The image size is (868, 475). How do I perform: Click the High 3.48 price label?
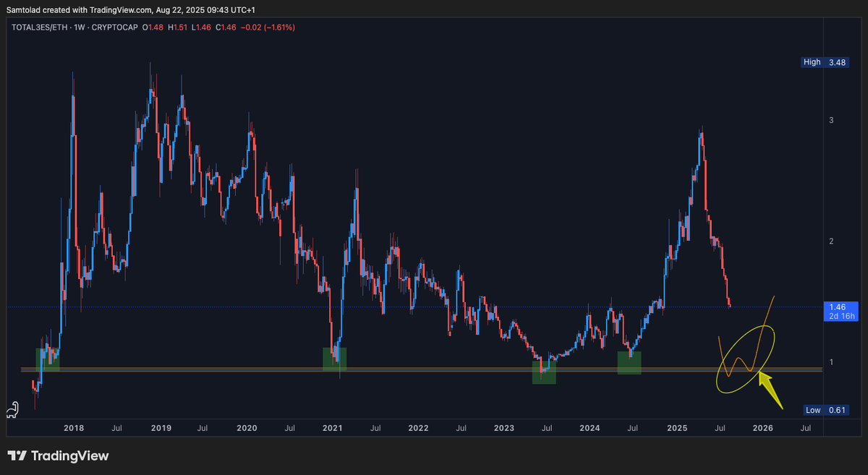coord(825,62)
